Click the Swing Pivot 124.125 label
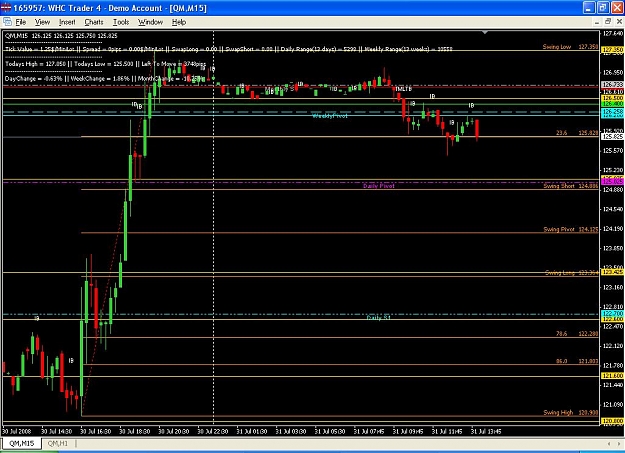The width and height of the screenshot is (625, 453). tap(571, 229)
